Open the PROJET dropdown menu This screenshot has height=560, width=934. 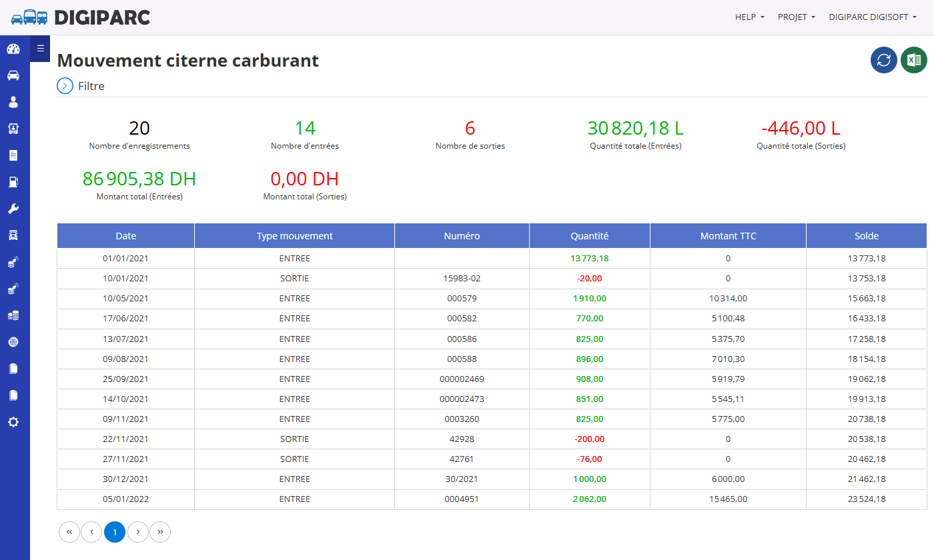click(x=797, y=17)
